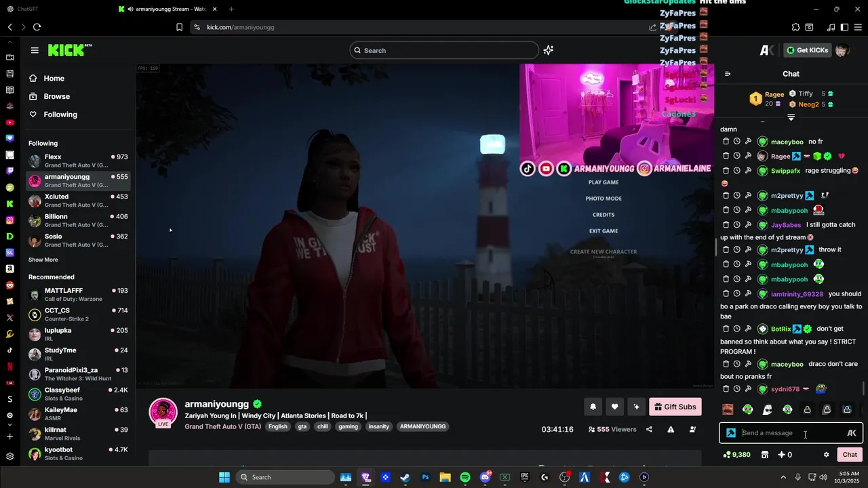868x488 pixels.
Task: Follow armaniyoungg with the heart button
Action: coord(614,407)
